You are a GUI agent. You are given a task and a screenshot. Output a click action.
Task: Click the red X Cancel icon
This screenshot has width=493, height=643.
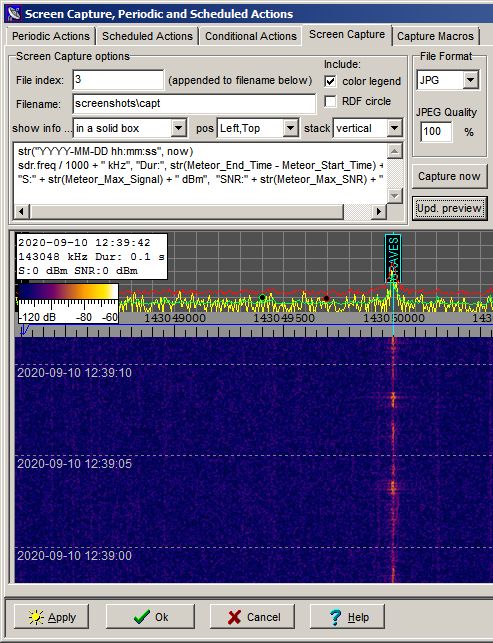coord(234,617)
